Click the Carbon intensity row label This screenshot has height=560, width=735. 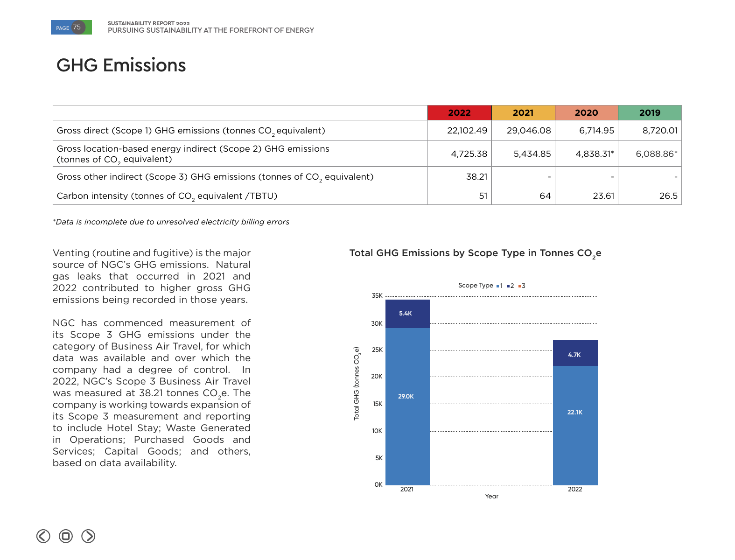[167, 196]
